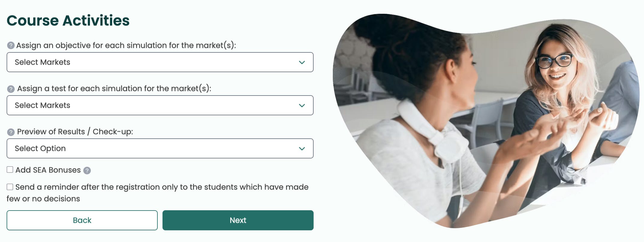Open Select Markets dropdown for simulation objectives
Viewport: 644px width, 242px height.
(160, 62)
